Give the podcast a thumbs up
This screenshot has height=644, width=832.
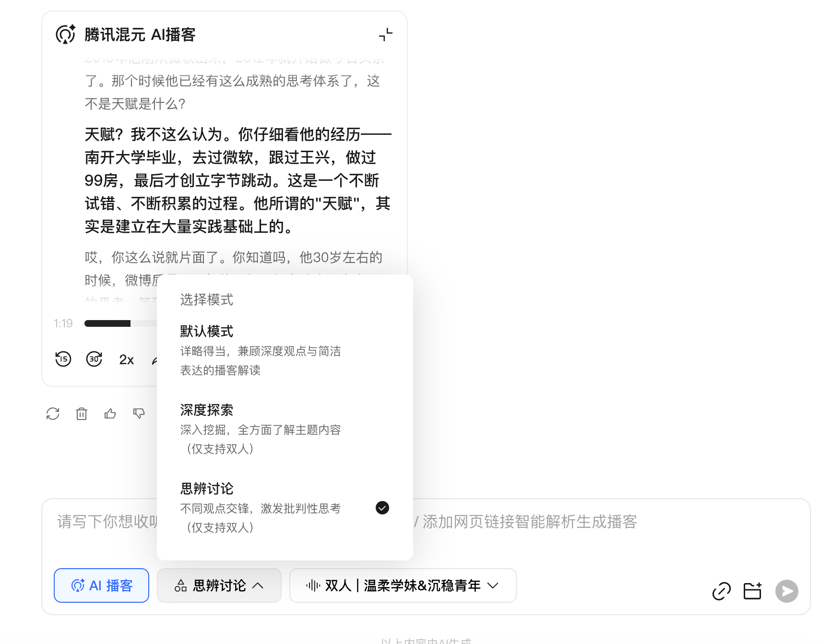pos(110,413)
